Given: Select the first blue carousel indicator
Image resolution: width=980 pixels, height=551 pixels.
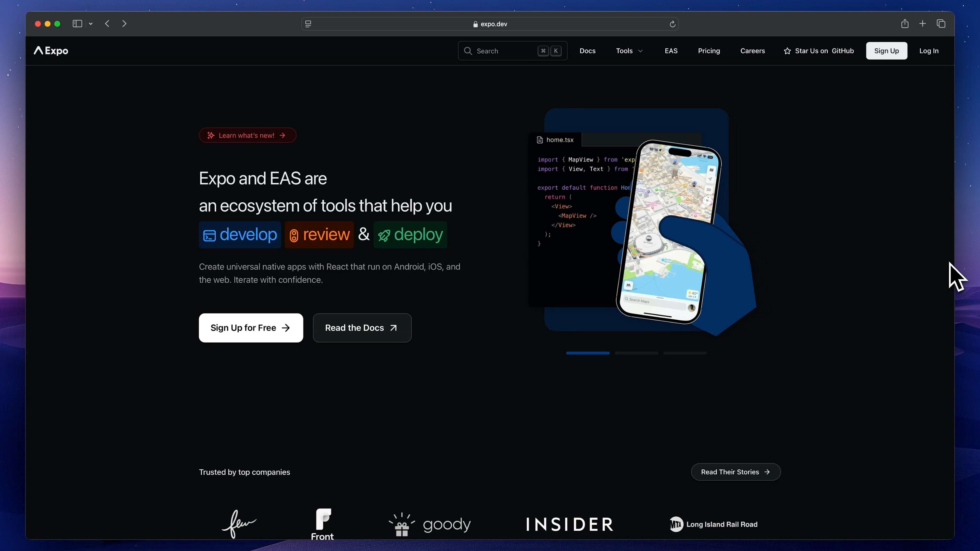Looking at the screenshot, I should click(588, 353).
